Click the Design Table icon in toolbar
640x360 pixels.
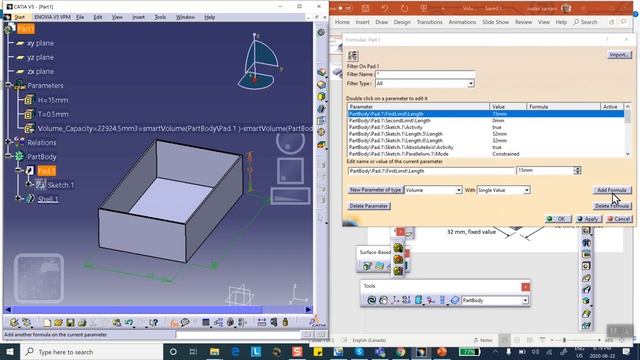(x=206, y=323)
